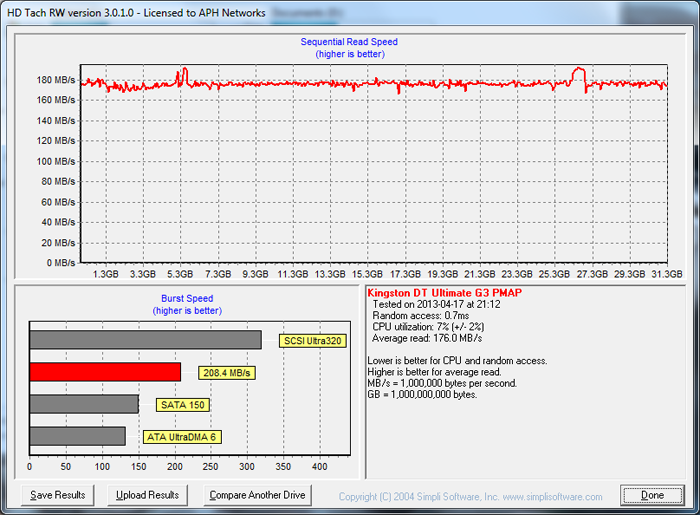Open Compare Another Drive
Viewport: 700px width, 515px height.
point(257,495)
